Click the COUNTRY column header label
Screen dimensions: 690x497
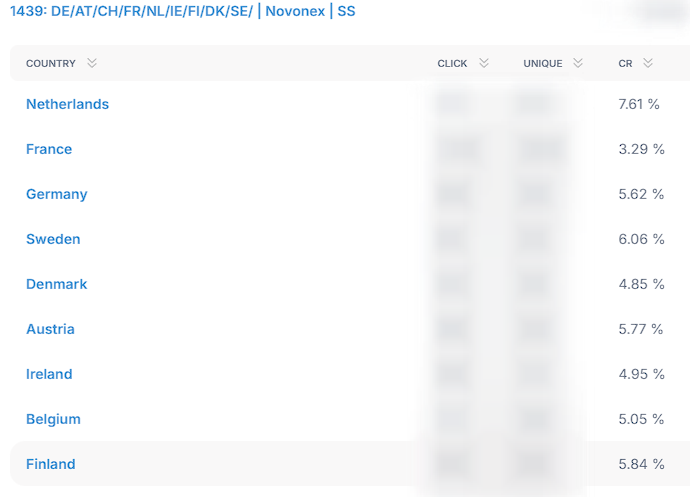(x=51, y=63)
